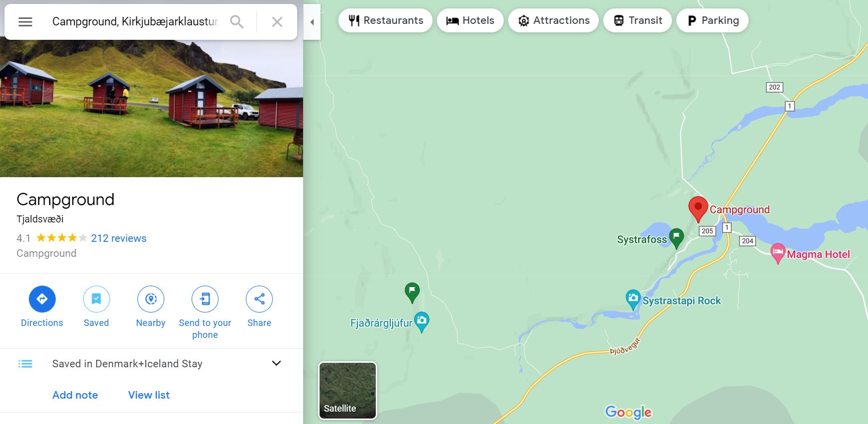Filter map by Hotels

point(470,20)
